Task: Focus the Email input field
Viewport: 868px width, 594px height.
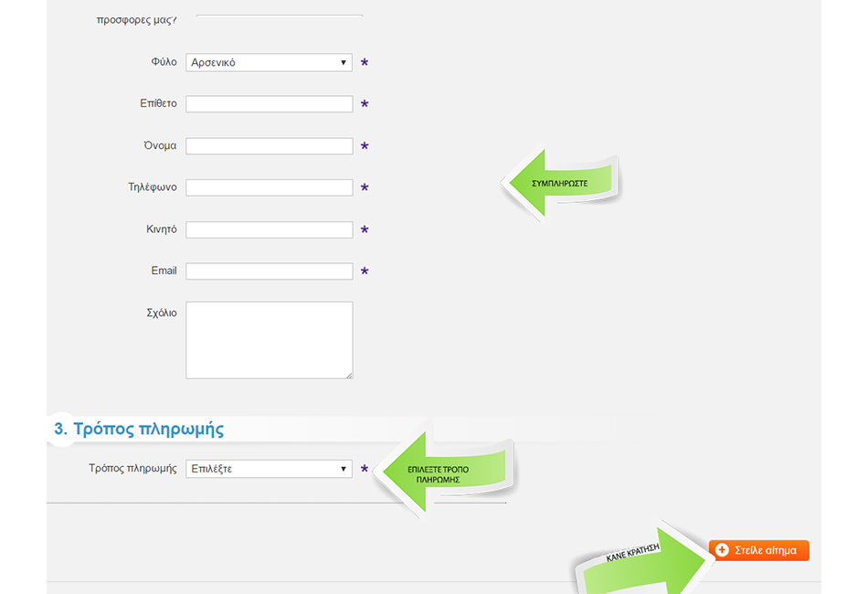Action: click(x=269, y=271)
